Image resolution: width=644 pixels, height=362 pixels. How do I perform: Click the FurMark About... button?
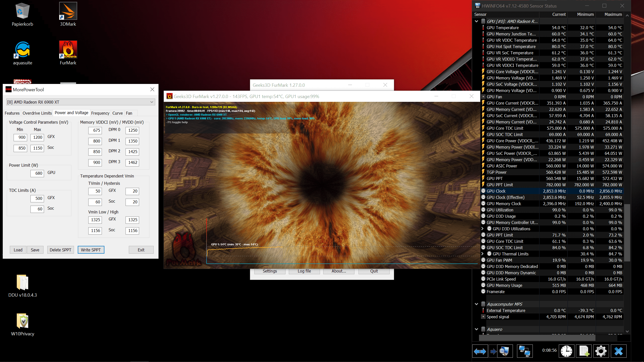tap(339, 271)
